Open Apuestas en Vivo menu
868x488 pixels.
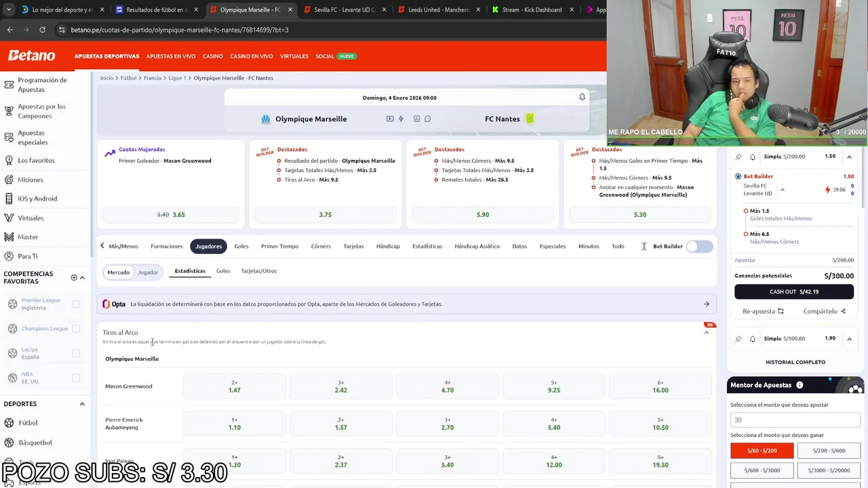click(x=171, y=56)
